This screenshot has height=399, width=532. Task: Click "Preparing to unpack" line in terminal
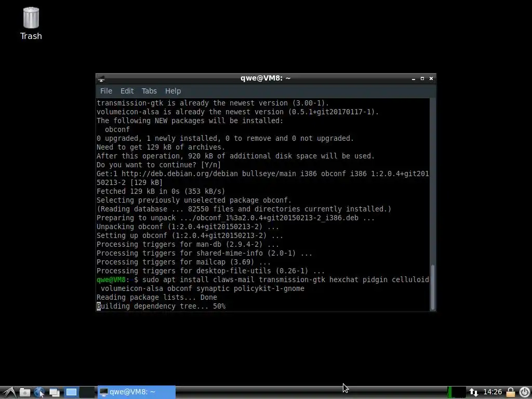[235, 218]
